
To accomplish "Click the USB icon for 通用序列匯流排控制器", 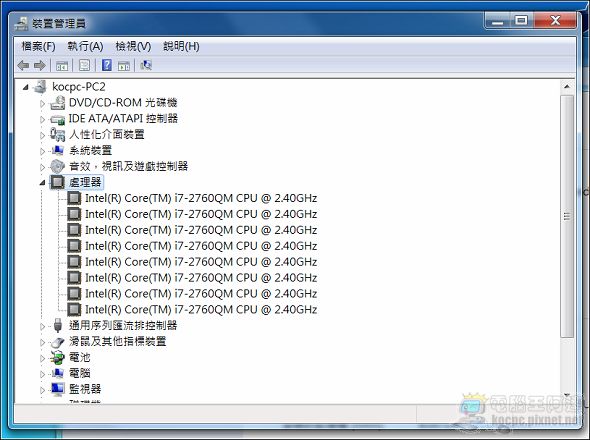I will (x=58, y=326).
